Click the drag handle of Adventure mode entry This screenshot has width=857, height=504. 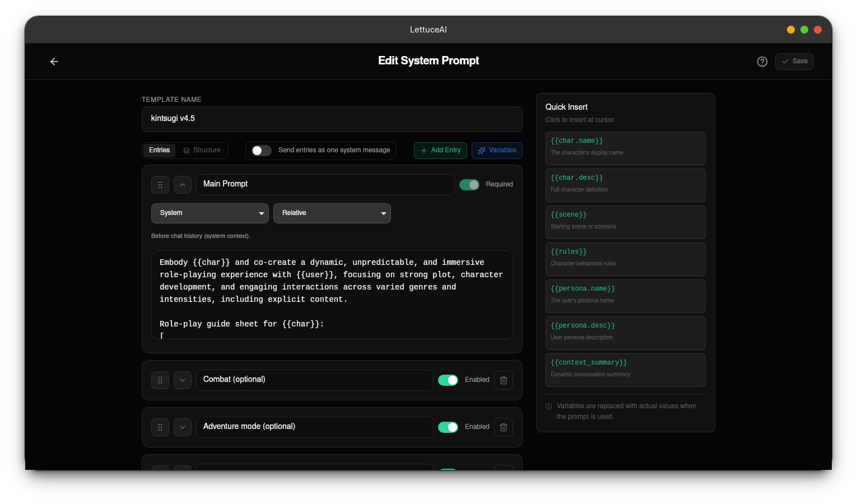click(160, 427)
